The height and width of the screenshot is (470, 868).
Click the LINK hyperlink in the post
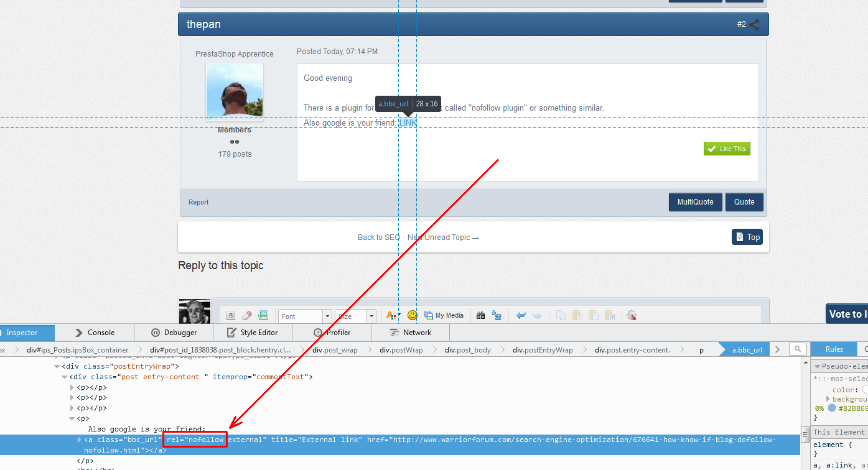pyautogui.click(x=408, y=123)
